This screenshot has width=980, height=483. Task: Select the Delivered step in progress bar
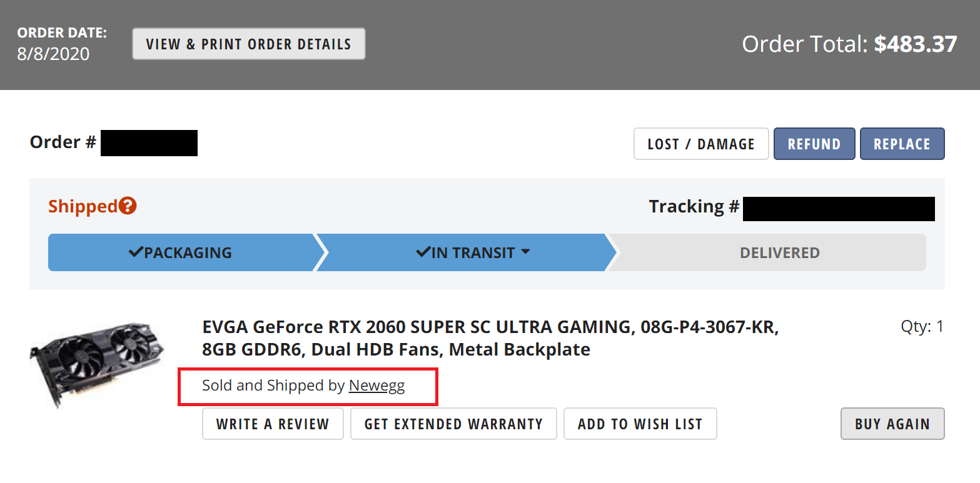tap(779, 252)
